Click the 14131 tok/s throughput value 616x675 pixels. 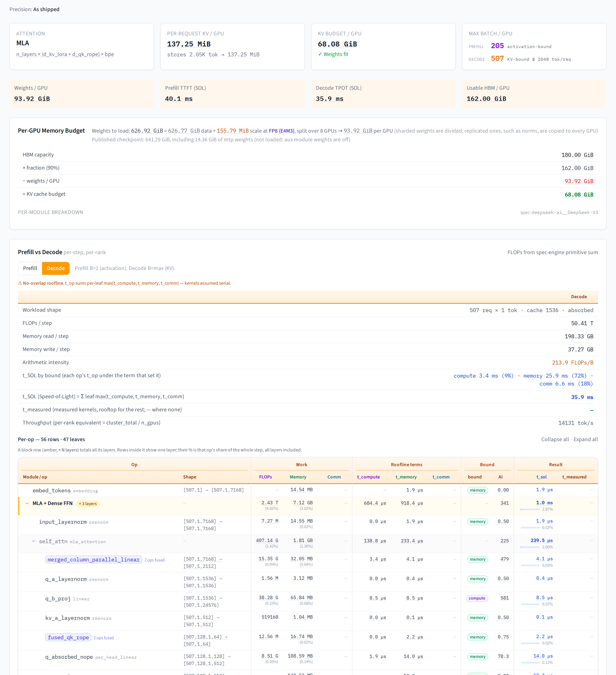coord(576,423)
